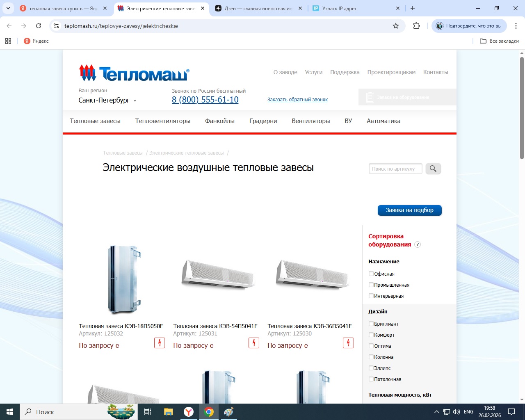Enable the Эллипс design checkbox

click(371, 368)
